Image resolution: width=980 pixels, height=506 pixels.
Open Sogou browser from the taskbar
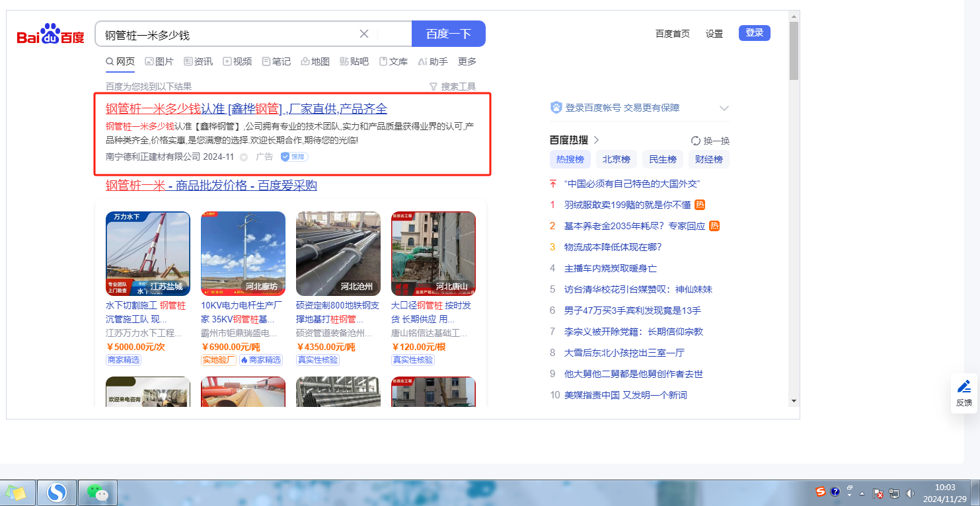[x=57, y=493]
